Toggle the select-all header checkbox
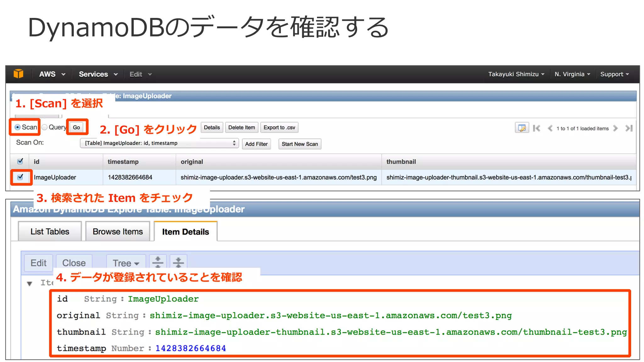 coord(20,161)
